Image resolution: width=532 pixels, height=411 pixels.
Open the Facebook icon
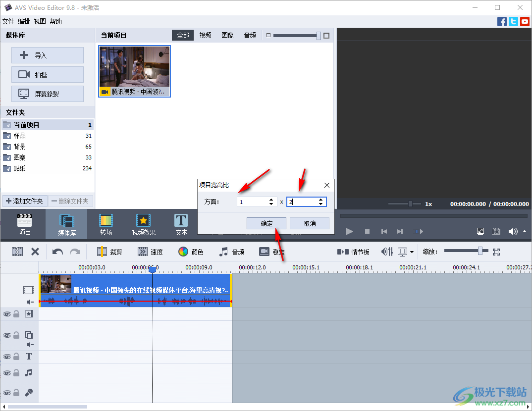click(x=502, y=22)
